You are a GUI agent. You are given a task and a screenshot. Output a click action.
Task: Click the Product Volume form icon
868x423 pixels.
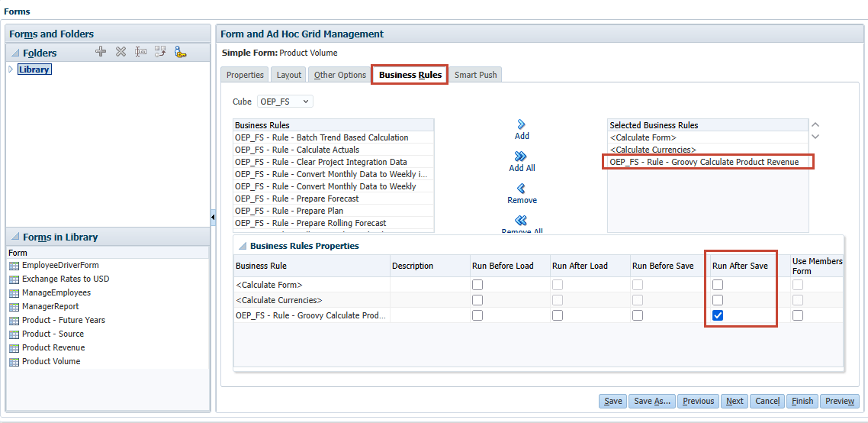(x=14, y=361)
